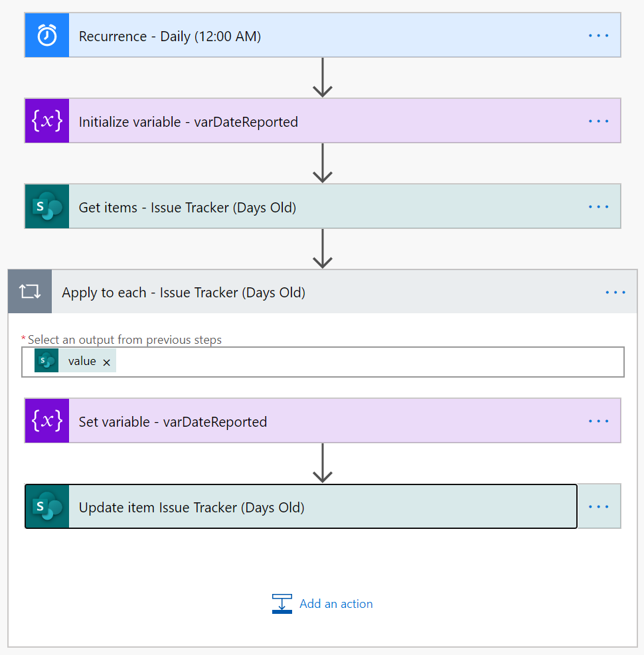Click the insert-action arrow icon beside Add an action
Screen dimensions: 644x655
point(282,604)
